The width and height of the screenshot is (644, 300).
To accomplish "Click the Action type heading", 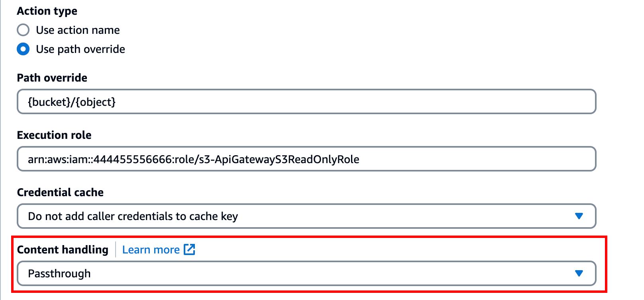I will click(x=47, y=11).
